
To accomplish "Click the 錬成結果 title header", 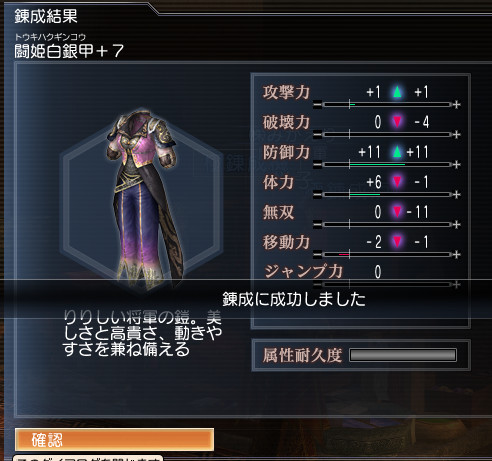I will click(46, 16).
